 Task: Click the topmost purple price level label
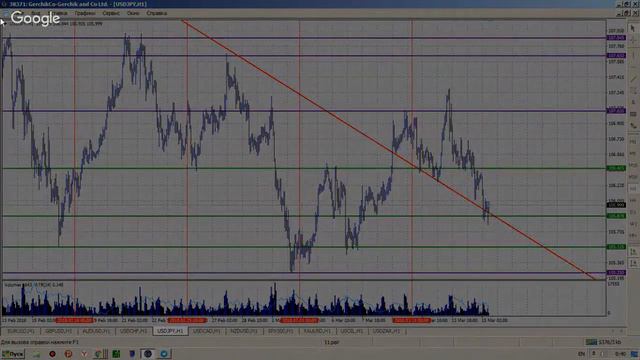(616, 38)
